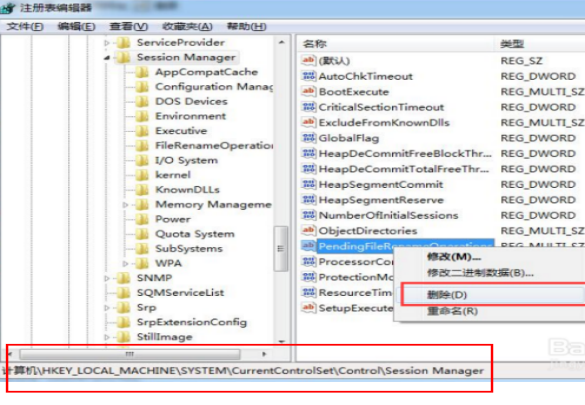Click the (默认) string value icon
Image resolution: width=585 pixels, height=405 pixels.
(x=309, y=60)
